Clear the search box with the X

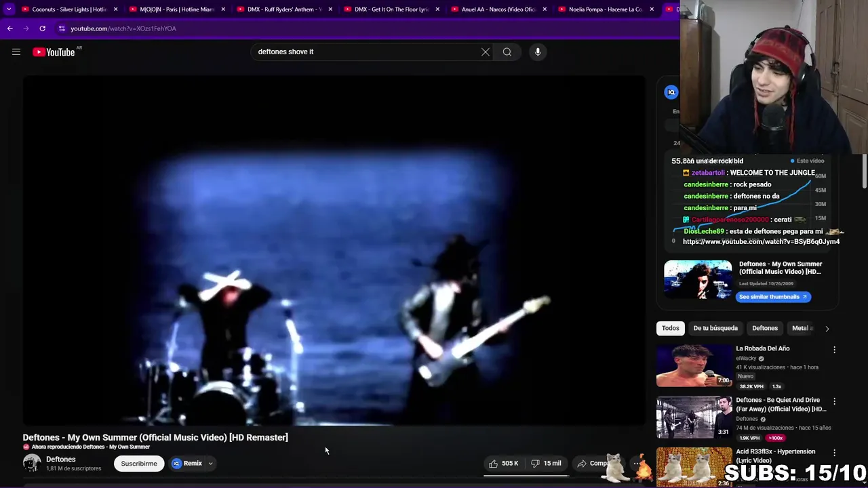coord(486,52)
